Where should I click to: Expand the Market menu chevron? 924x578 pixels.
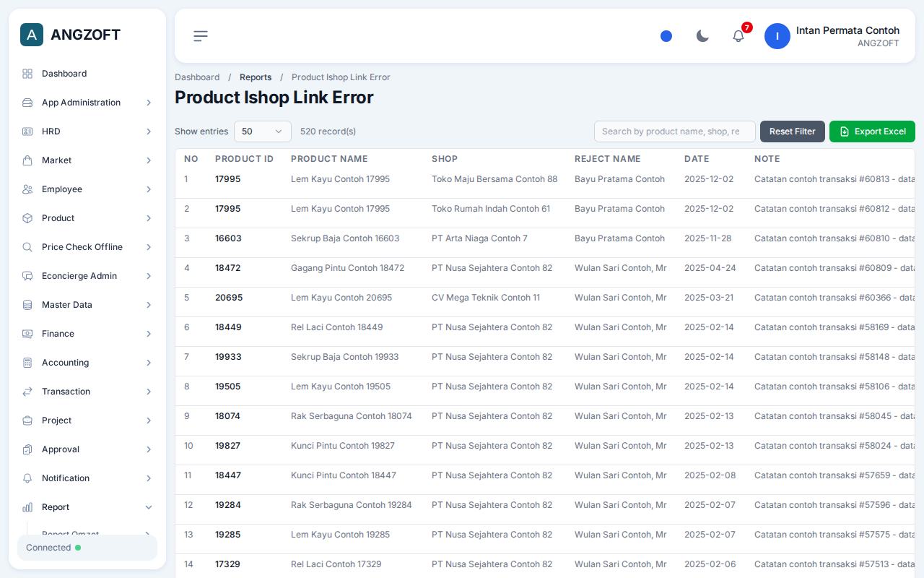coord(149,160)
